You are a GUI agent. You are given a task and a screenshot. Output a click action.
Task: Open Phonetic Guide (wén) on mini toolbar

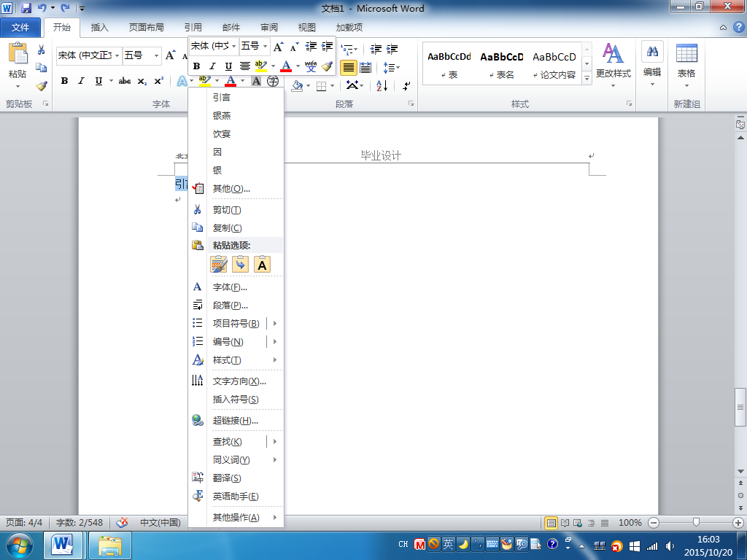point(311,66)
